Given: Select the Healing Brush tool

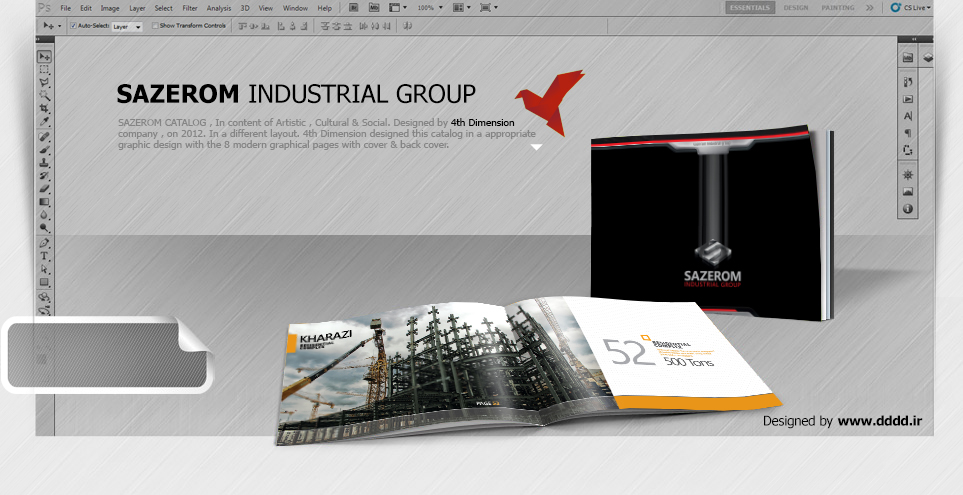Looking at the screenshot, I should tap(44, 136).
